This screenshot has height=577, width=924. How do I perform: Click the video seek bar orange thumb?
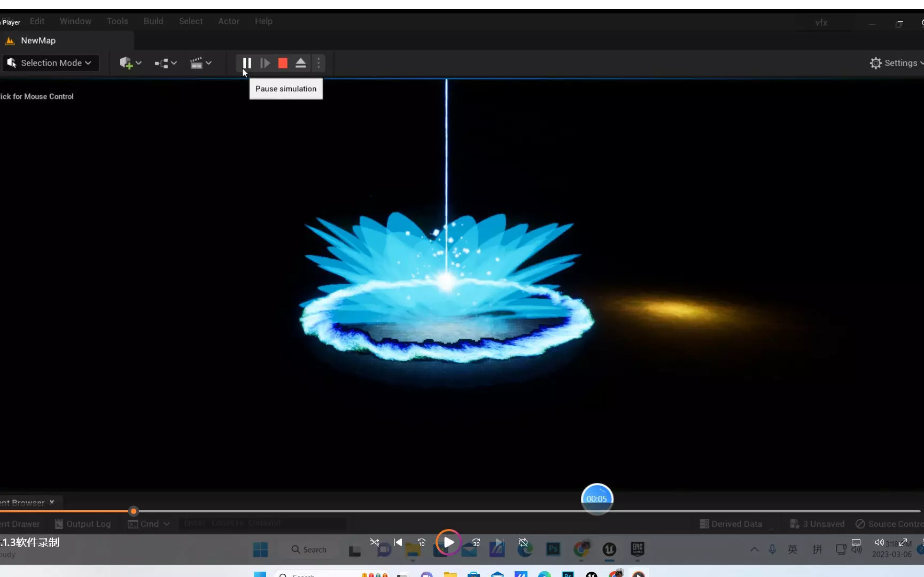[x=134, y=511]
